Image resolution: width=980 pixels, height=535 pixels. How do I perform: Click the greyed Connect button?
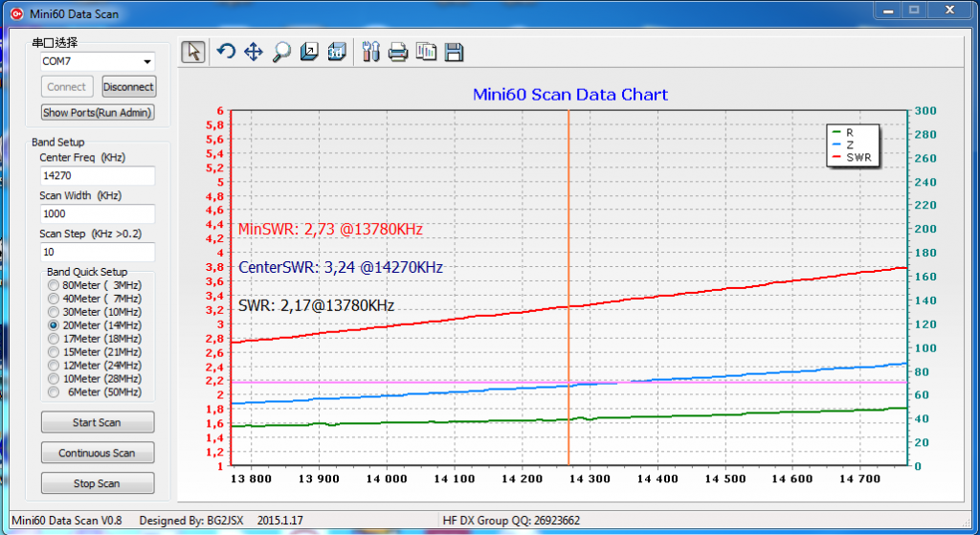pyautogui.click(x=67, y=87)
